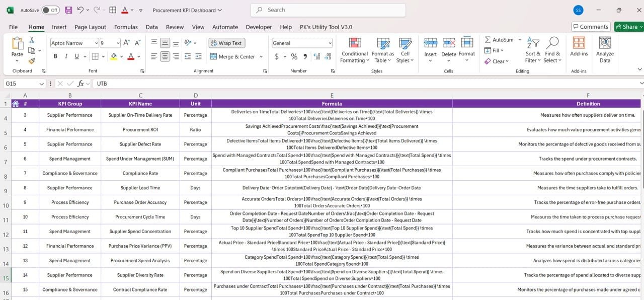
Task: Open the Aptos Narrow font name dropdown
Action: pos(96,43)
